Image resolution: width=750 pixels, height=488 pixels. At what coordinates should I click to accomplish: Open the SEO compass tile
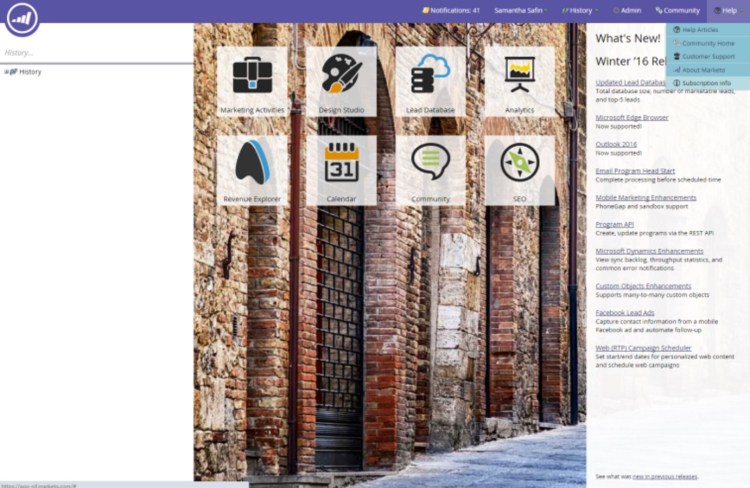click(x=520, y=170)
